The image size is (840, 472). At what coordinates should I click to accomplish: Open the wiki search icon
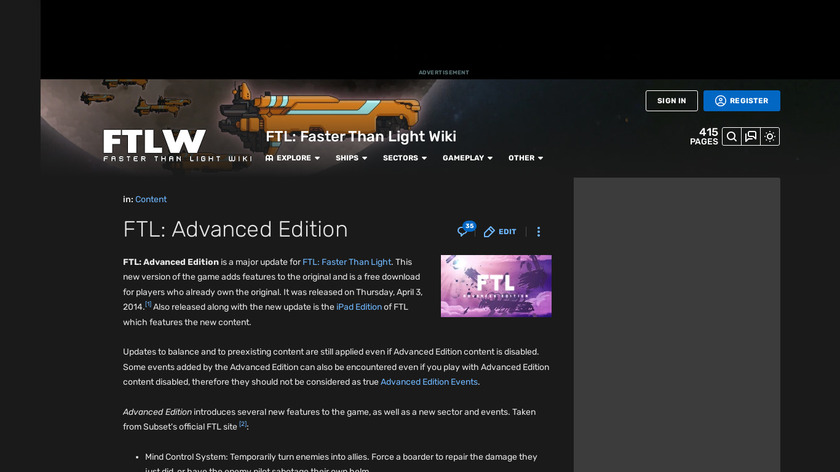click(x=731, y=137)
